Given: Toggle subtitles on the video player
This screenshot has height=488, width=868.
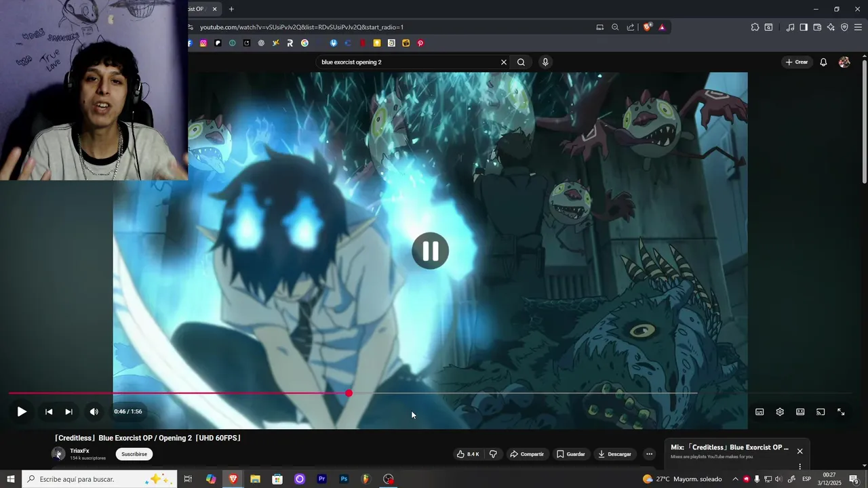Looking at the screenshot, I should 759,411.
